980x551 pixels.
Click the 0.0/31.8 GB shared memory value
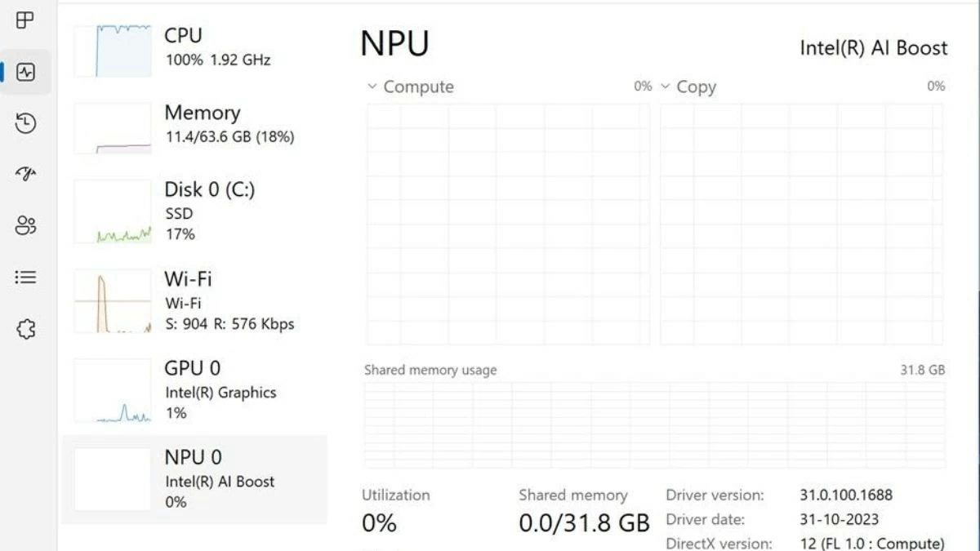click(584, 522)
